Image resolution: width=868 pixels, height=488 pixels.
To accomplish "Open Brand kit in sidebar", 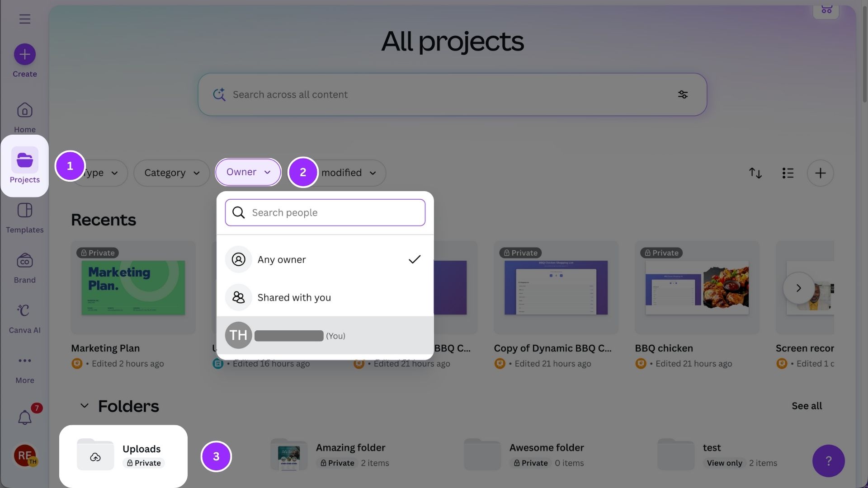I will (x=25, y=268).
